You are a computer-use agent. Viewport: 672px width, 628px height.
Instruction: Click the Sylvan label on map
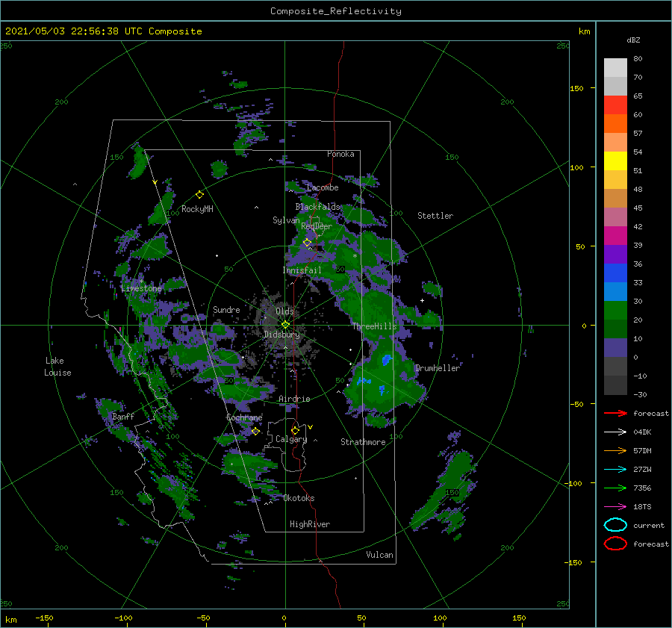tap(286, 220)
